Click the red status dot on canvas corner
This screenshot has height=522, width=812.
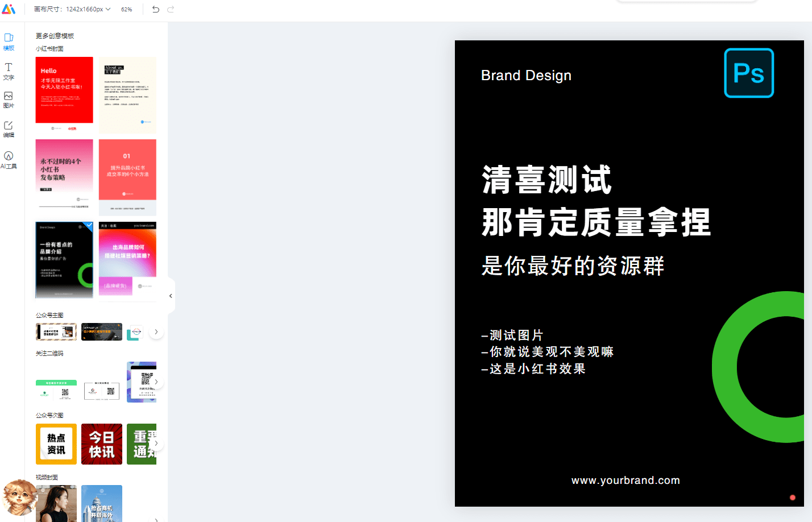point(793,497)
